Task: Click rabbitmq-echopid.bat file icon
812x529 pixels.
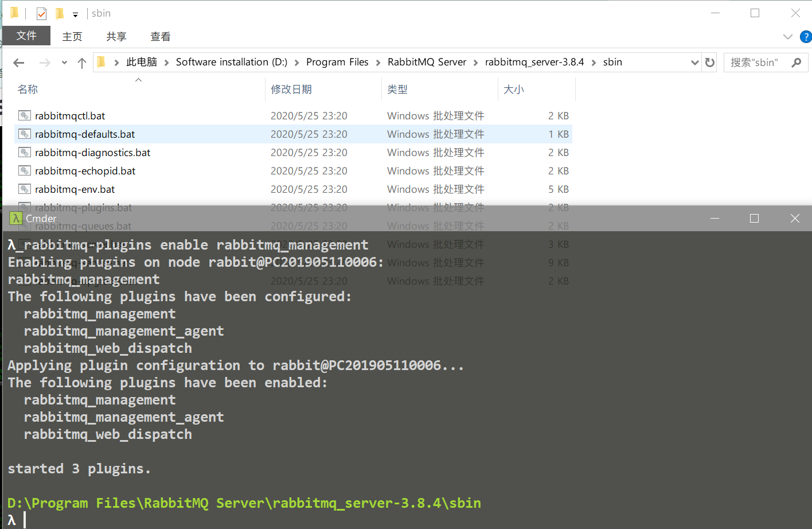Action: click(x=24, y=170)
